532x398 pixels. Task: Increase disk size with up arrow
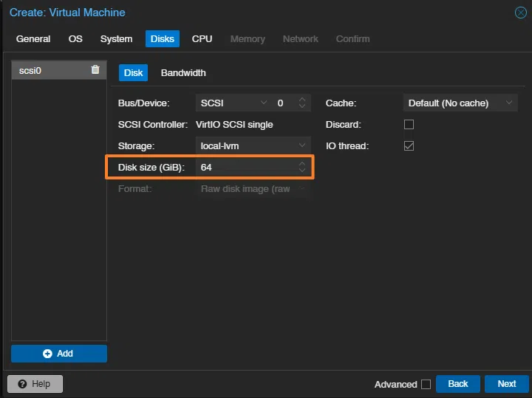tap(302, 164)
